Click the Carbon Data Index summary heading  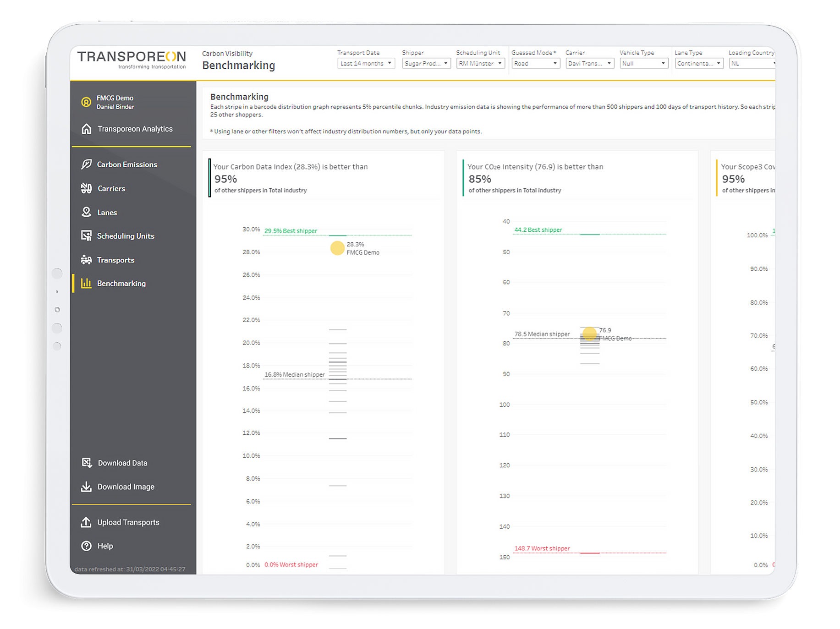coord(291,167)
